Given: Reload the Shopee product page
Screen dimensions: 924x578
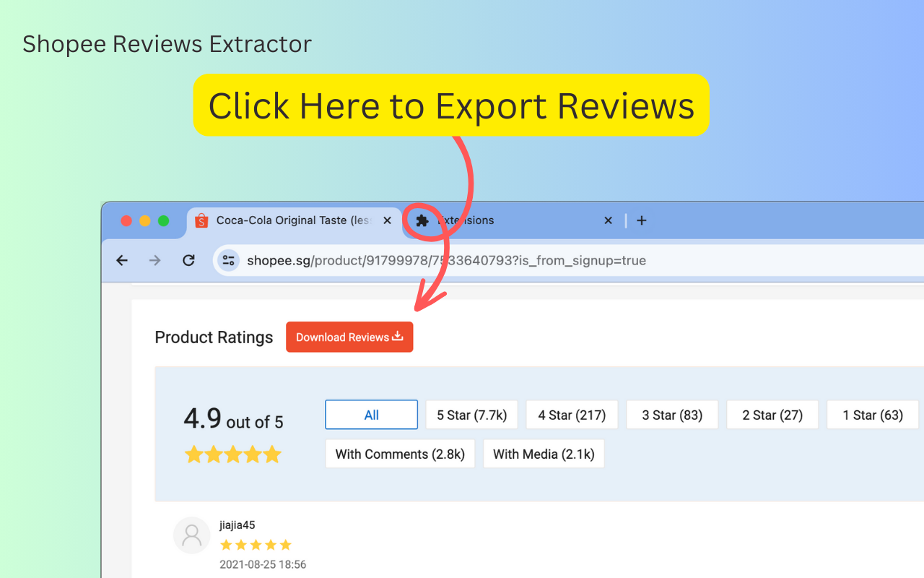Looking at the screenshot, I should coord(188,260).
